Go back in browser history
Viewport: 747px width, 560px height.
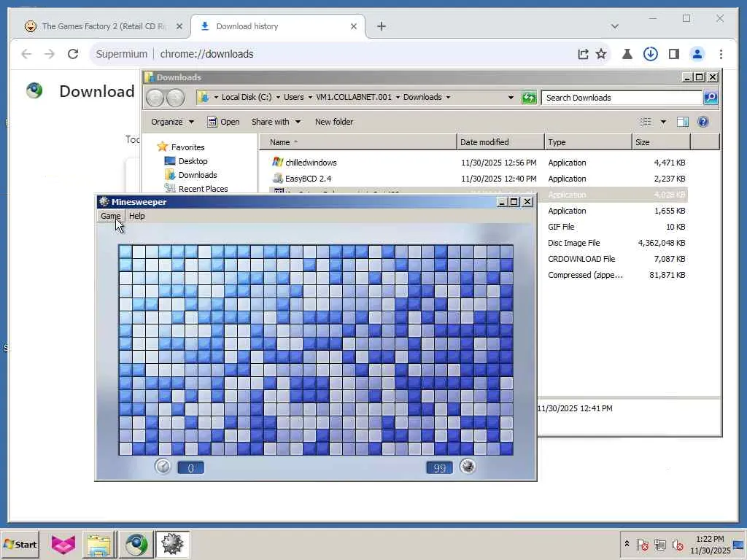26,54
